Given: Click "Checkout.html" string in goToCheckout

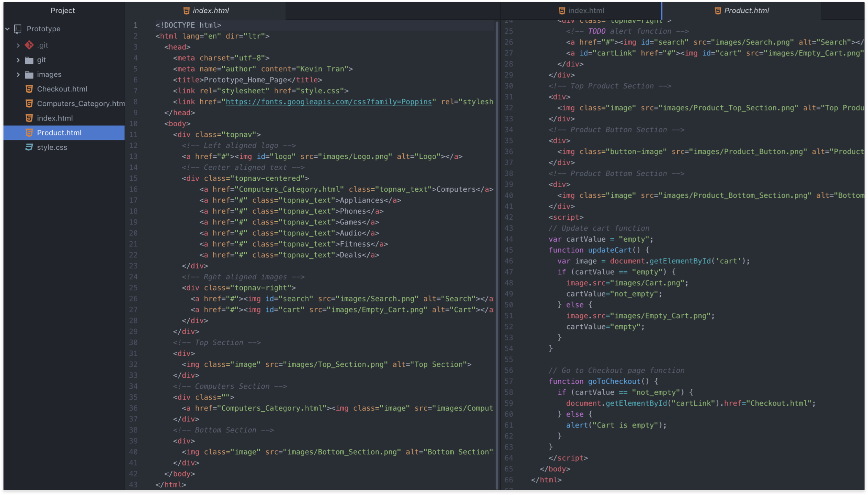Looking at the screenshot, I should 779,403.
